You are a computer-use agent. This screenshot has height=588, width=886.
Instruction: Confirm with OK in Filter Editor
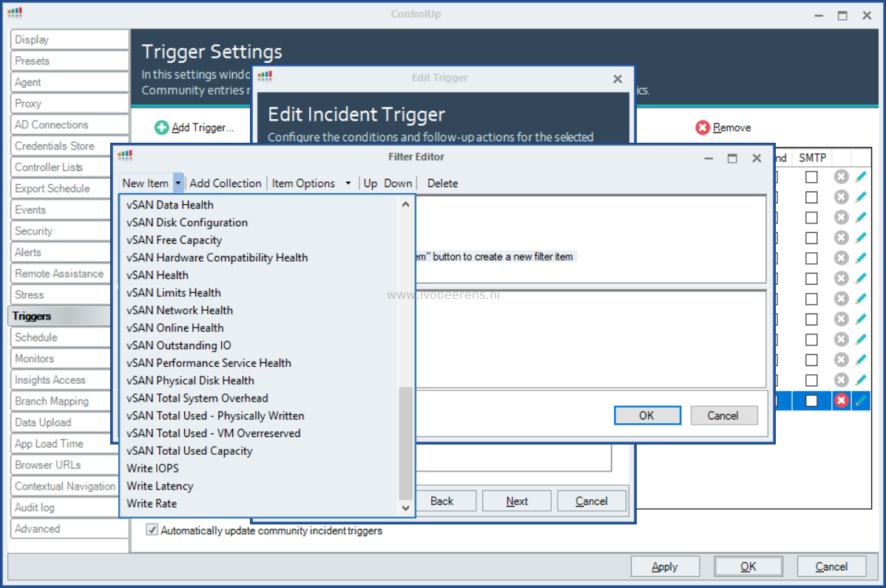(647, 415)
